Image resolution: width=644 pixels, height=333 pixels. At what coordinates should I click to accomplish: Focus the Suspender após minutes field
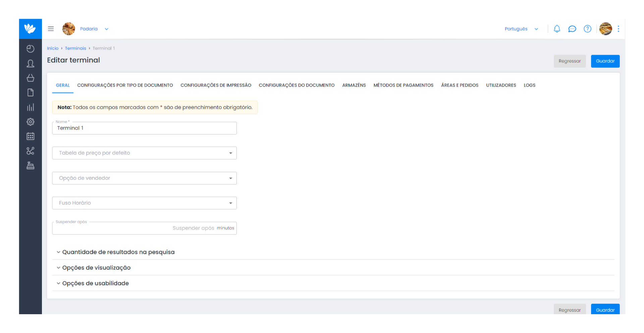[x=144, y=228]
